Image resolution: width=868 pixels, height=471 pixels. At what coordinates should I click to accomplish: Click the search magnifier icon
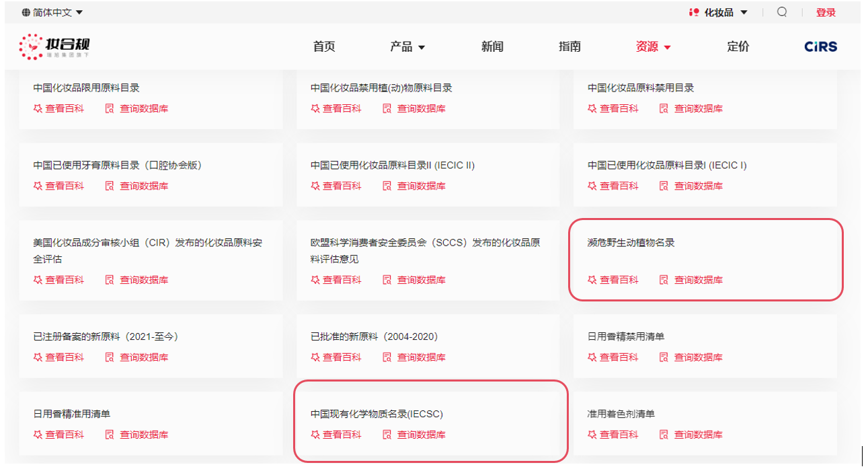coord(782,12)
